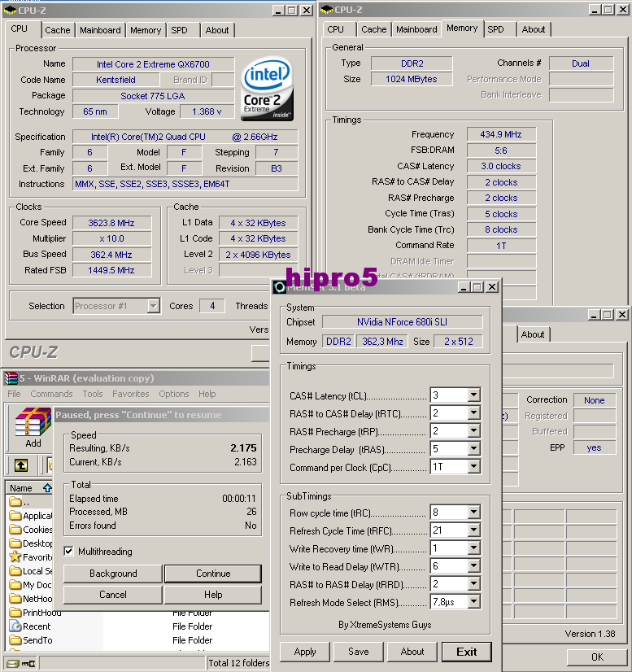The width and height of the screenshot is (632, 672).
Task: Click the Name column sort arrow
Action: click(47, 487)
